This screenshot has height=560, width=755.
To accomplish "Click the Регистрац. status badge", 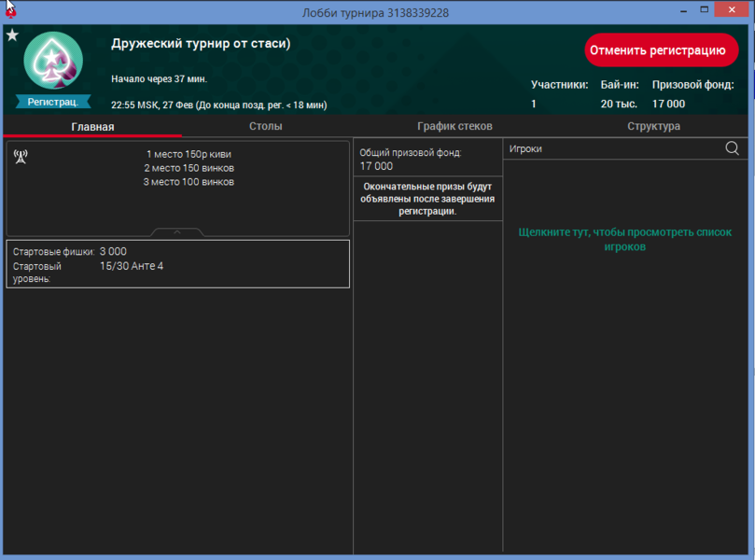I will click(53, 102).
